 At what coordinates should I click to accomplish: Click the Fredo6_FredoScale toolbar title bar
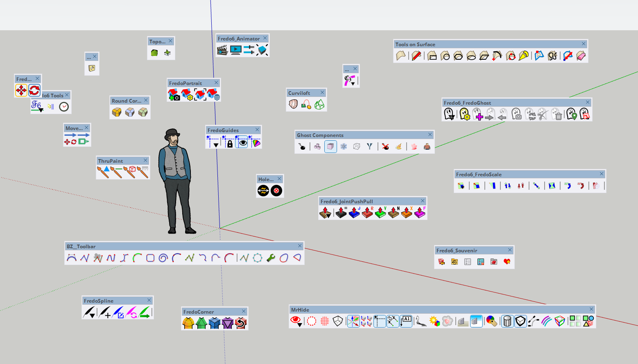(x=524, y=174)
